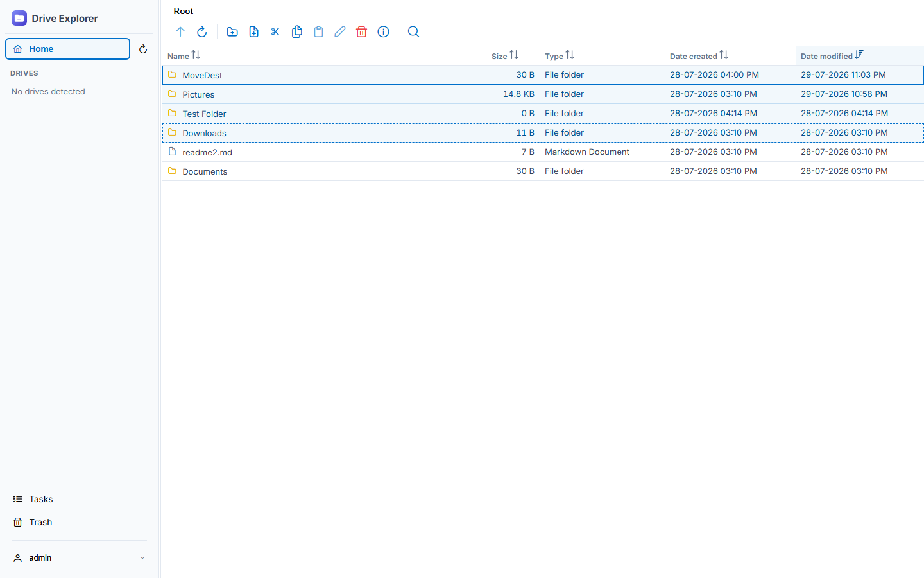This screenshot has width=924, height=578.
Task: Click the Name column header label
Action: [x=178, y=57]
